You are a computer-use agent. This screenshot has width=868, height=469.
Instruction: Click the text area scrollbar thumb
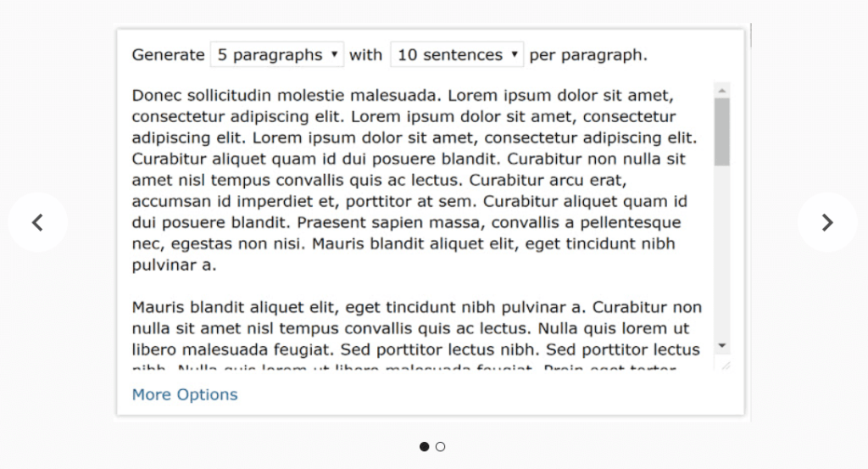[x=722, y=131]
